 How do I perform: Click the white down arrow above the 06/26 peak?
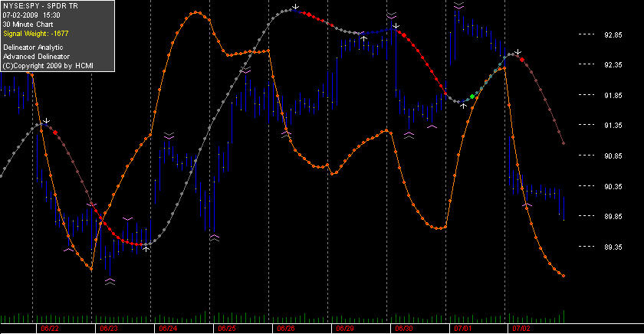pyautogui.click(x=295, y=7)
